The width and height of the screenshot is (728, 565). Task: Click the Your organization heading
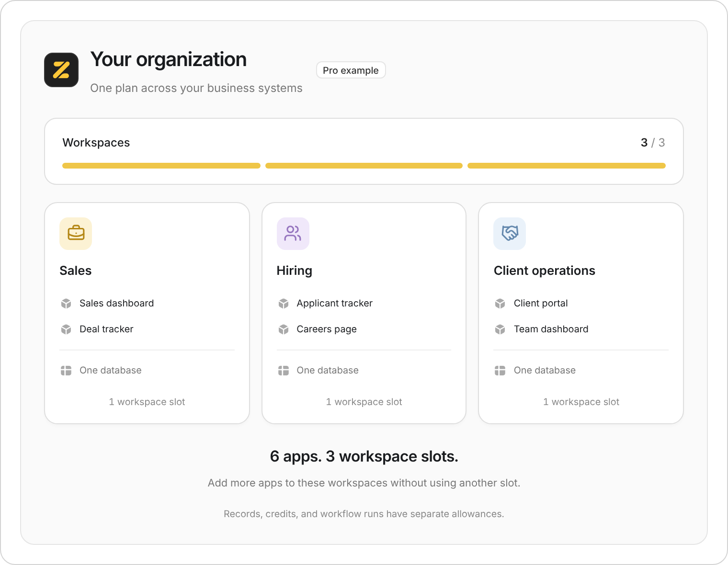coord(169,59)
